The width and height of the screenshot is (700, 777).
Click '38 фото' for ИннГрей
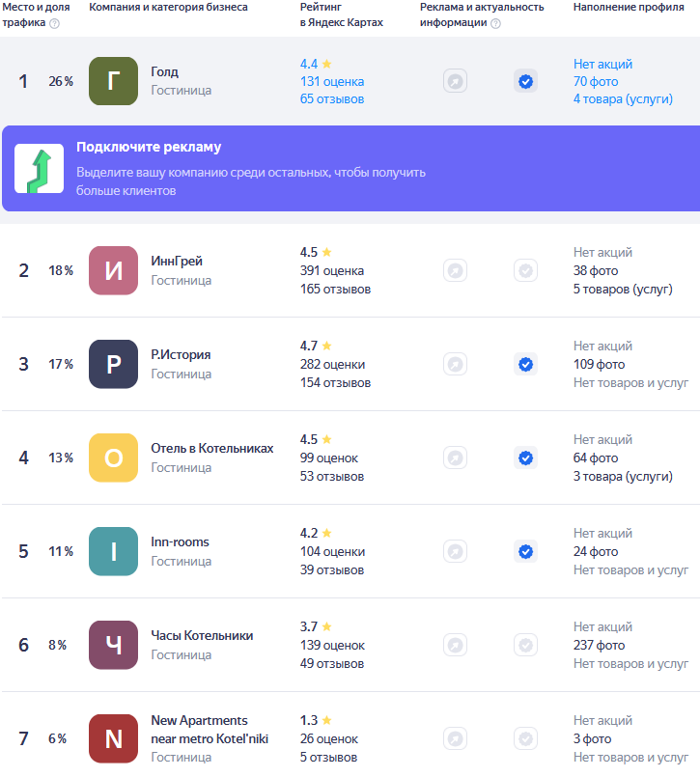click(x=596, y=270)
